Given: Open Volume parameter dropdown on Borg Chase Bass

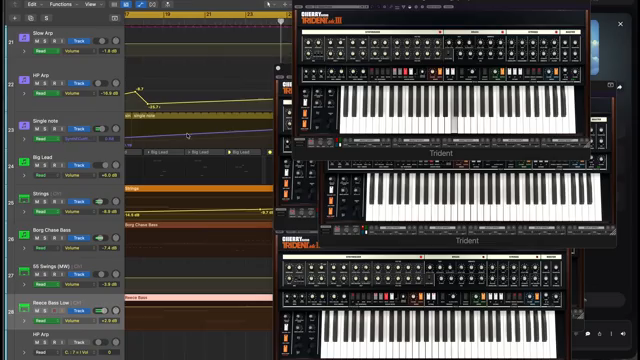Looking at the screenshot, I should [79, 248].
